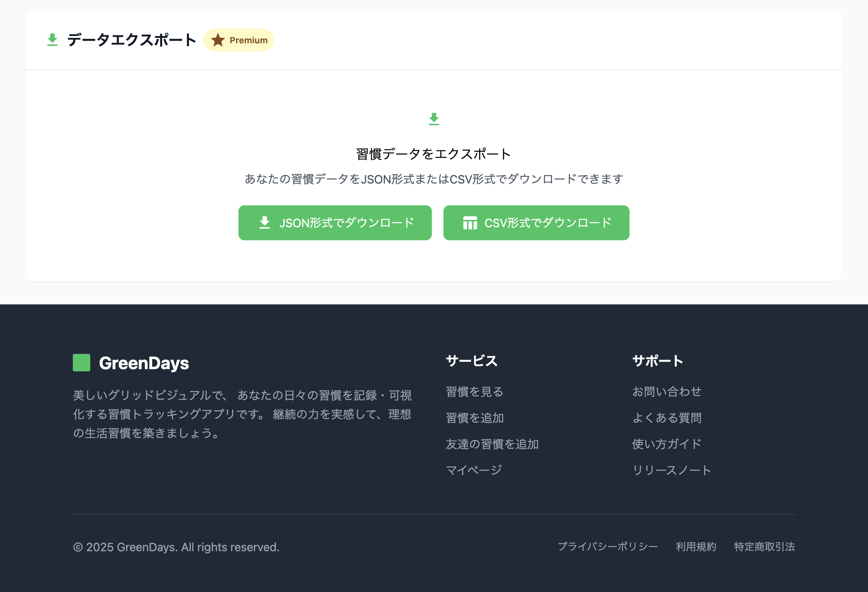The width and height of the screenshot is (868, 592).
Task: Click the centered green download arrow icon
Action: pyautogui.click(x=434, y=119)
